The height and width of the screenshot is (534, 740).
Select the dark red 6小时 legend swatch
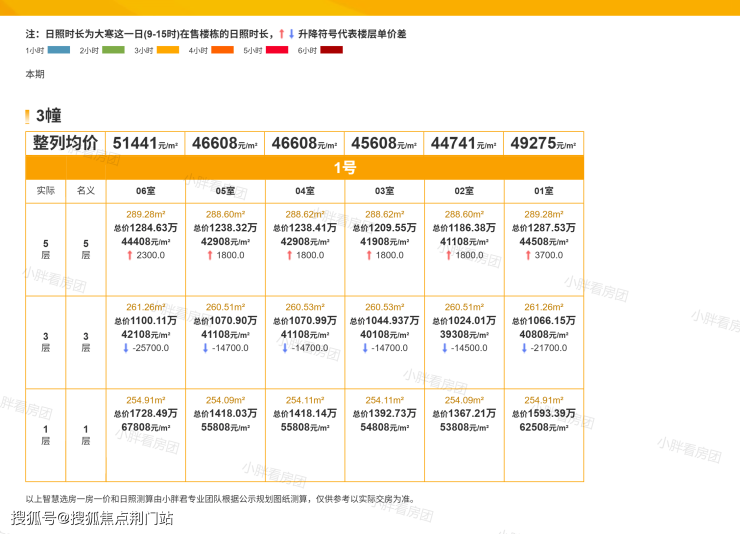pos(331,49)
